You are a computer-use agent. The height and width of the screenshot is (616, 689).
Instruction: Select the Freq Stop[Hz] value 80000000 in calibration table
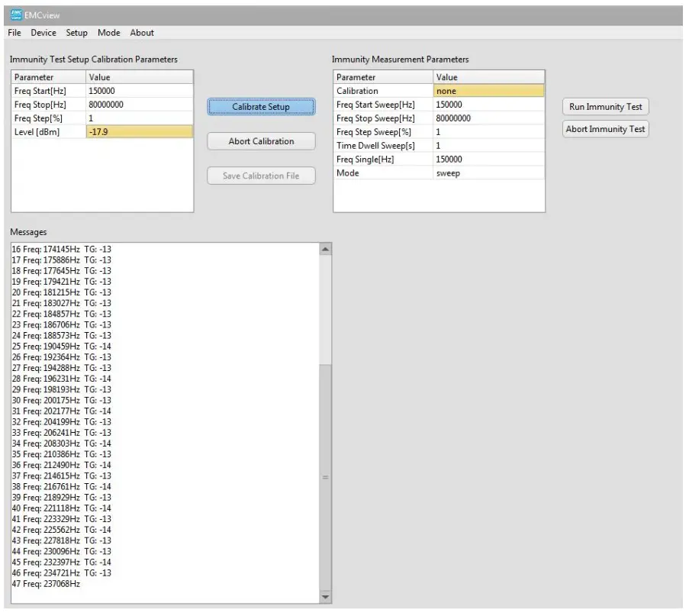tap(140, 105)
